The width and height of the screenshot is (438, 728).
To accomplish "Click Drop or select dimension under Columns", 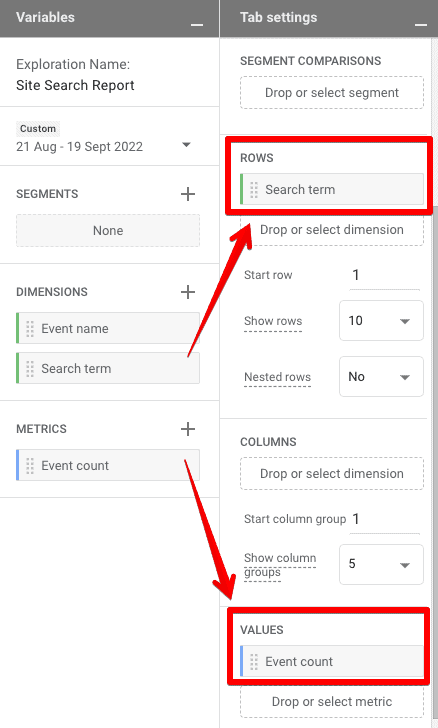I will pos(332,474).
